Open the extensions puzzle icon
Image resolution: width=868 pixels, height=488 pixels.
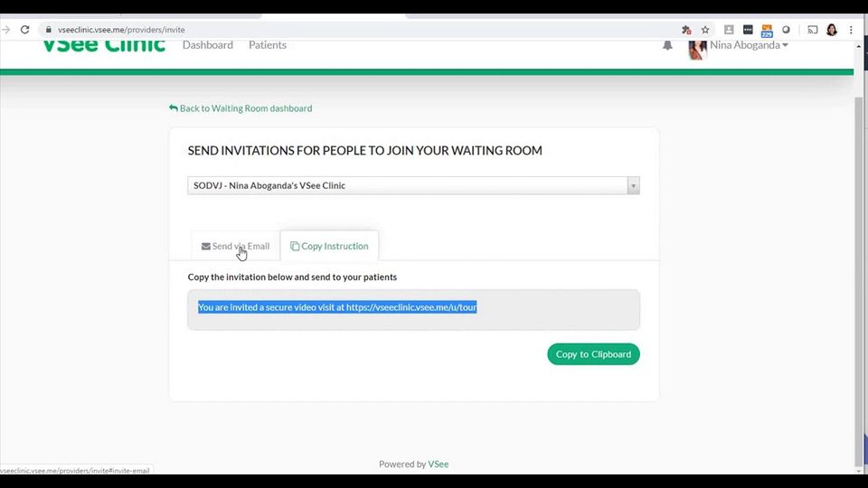pyautogui.click(x=686, y=30)
